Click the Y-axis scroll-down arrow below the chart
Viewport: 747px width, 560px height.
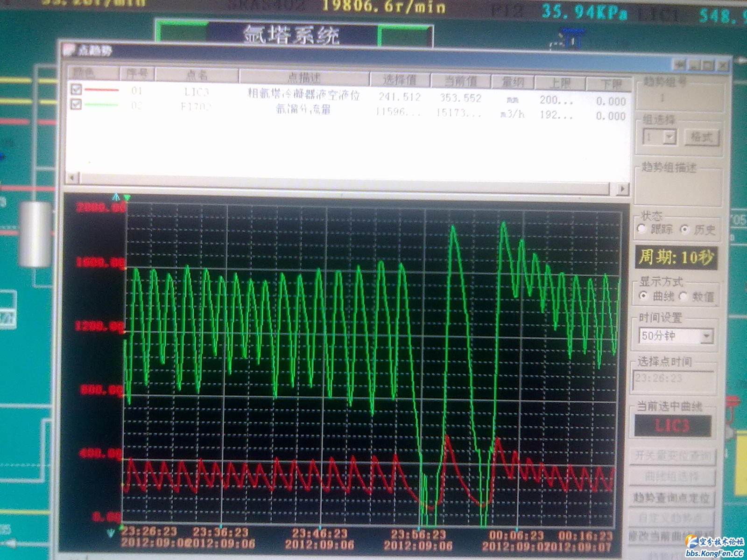(111, 532)
